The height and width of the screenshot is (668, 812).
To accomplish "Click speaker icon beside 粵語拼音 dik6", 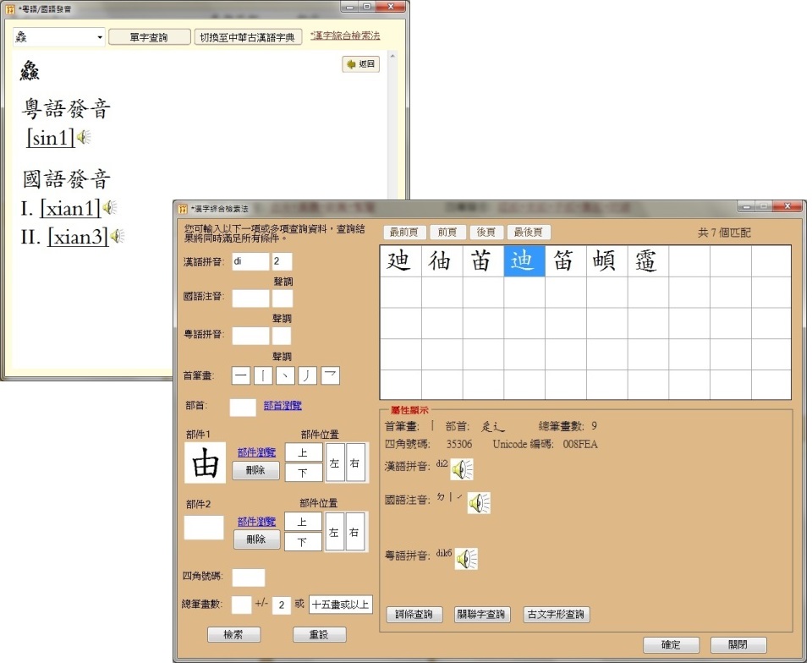I will [x=466, y=559].
